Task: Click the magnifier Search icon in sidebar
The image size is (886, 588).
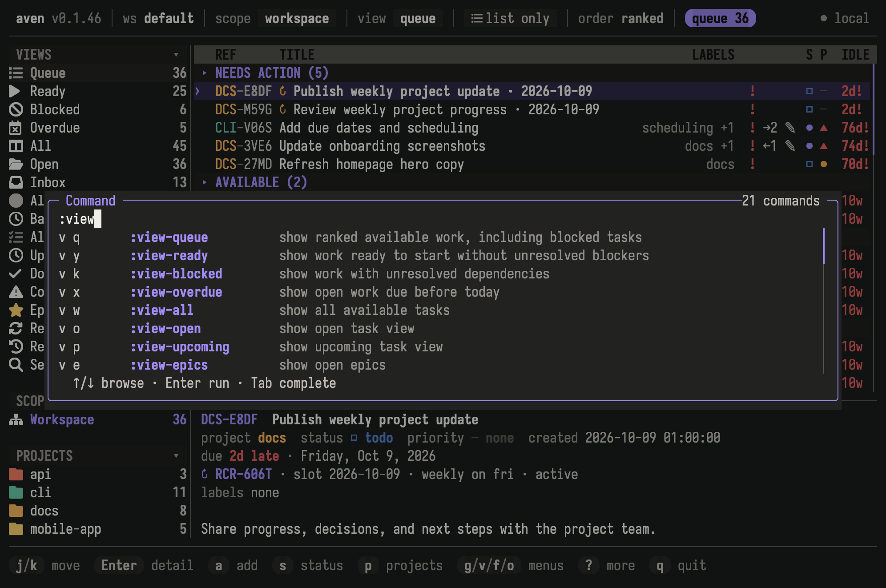Action: tap(16, 365)
